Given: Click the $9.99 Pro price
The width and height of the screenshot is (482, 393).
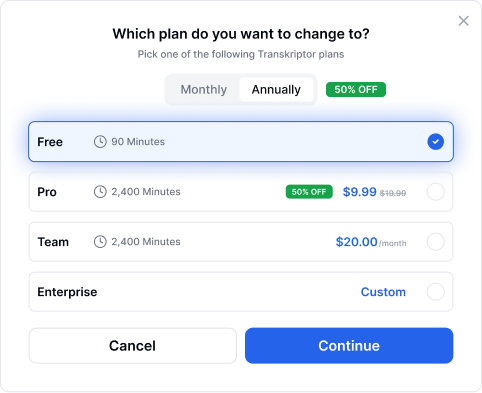Looking at the screenshot, I should pyautogui.click(x=359, y=192).
